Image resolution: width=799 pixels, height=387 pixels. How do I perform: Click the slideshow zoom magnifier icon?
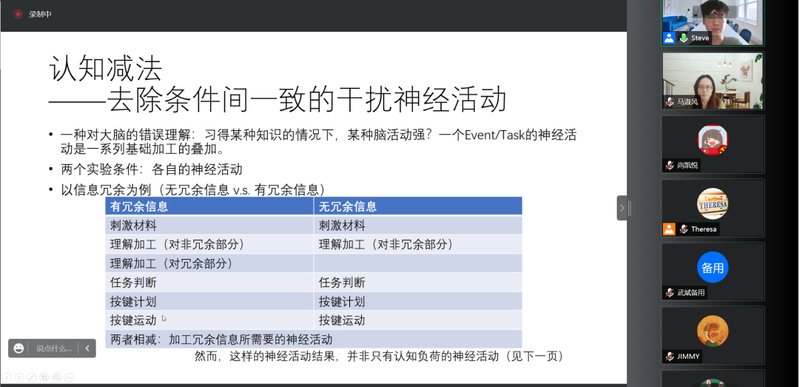point(57,377)
